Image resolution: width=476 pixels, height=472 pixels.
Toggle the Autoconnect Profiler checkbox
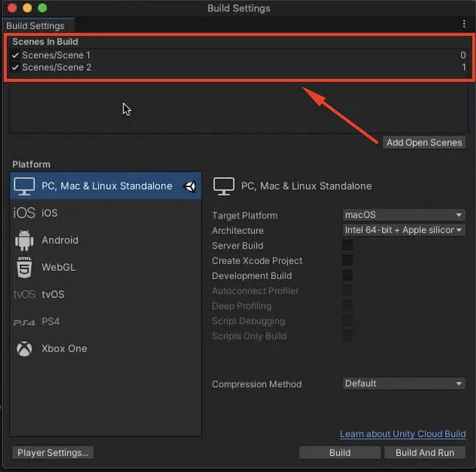point(348,290)
